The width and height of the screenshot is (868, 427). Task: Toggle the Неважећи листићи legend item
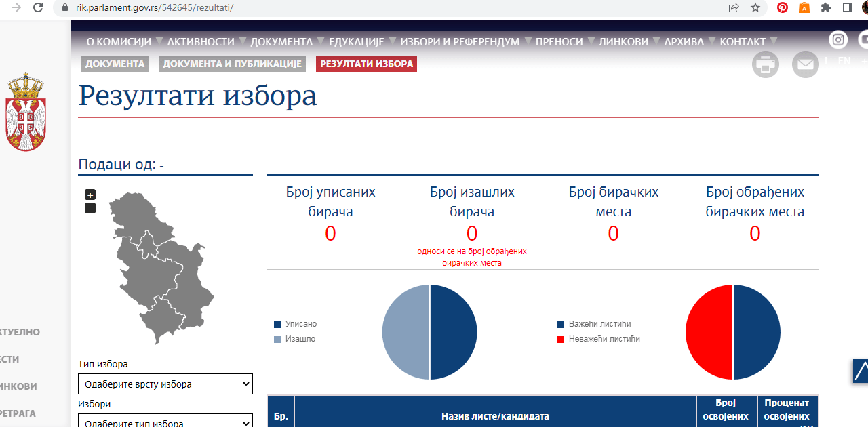598,339
